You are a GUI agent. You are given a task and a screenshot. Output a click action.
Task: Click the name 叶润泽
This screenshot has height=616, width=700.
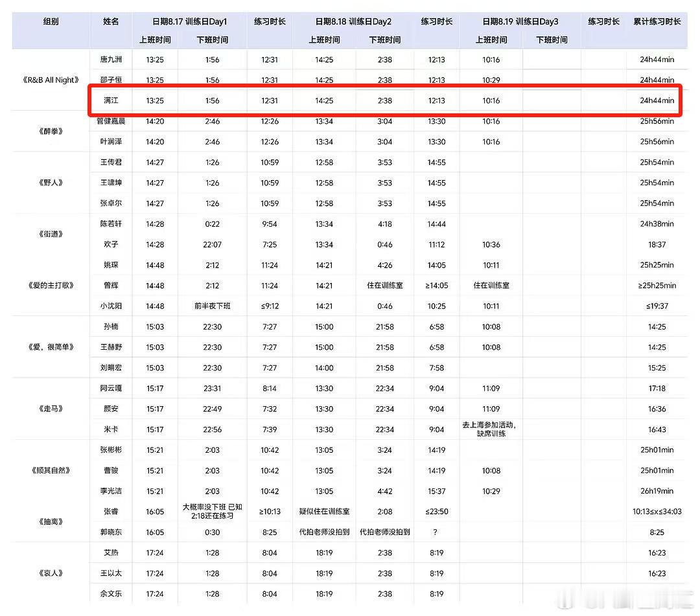tap(111, 141)
